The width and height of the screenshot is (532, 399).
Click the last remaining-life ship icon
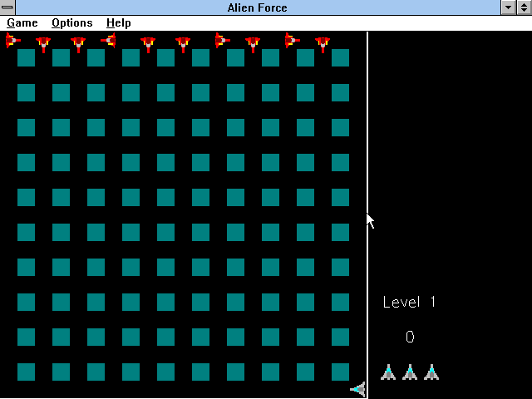431,372
